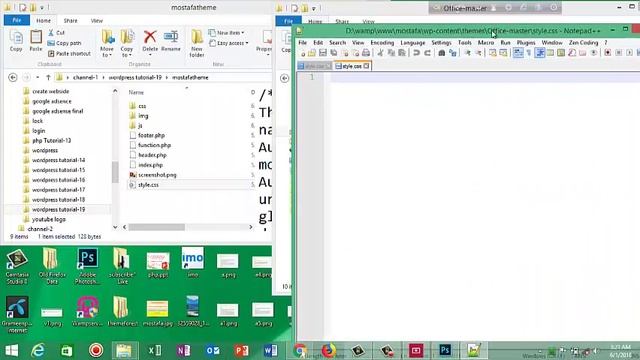Image resolution: width=640 pixels, height=360 pixels.
Task: Zoom out using the Notepad++ toolbar icon
Action: click(478, 53)
